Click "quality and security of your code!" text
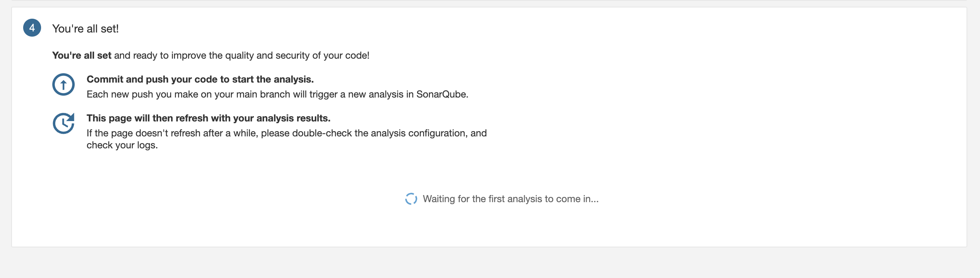This screenshot has height=278, width=980. click(x=297, y=56)
